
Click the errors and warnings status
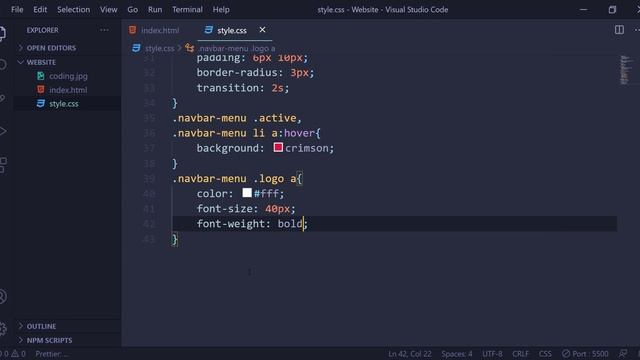(13, 354)
